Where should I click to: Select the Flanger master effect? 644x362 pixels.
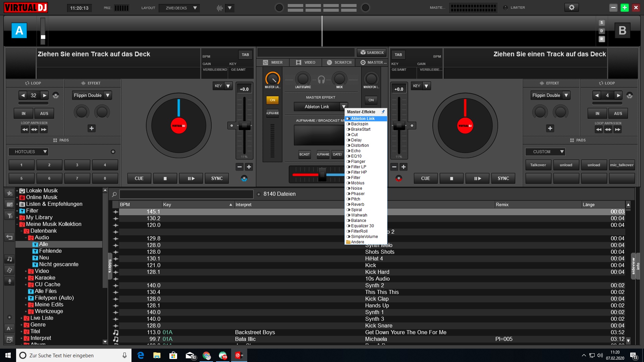(366, 162)
